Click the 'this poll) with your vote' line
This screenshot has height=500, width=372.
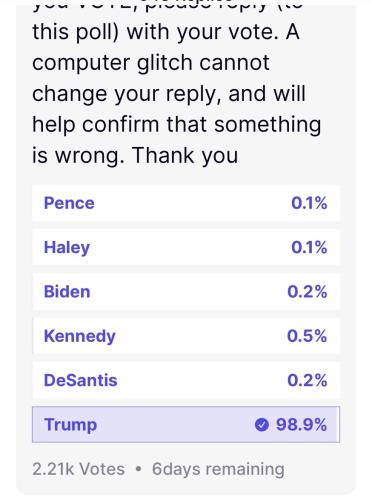(166, 32)
